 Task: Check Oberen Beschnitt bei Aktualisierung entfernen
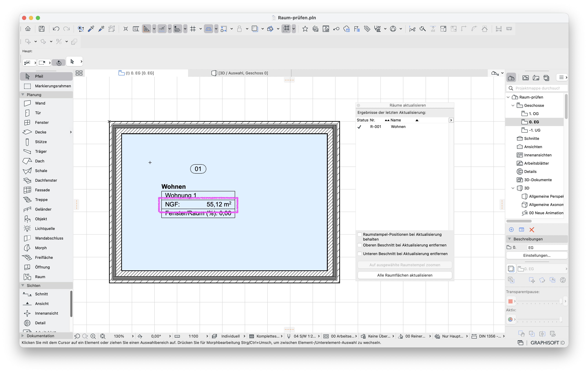click(x=360, y=245)
